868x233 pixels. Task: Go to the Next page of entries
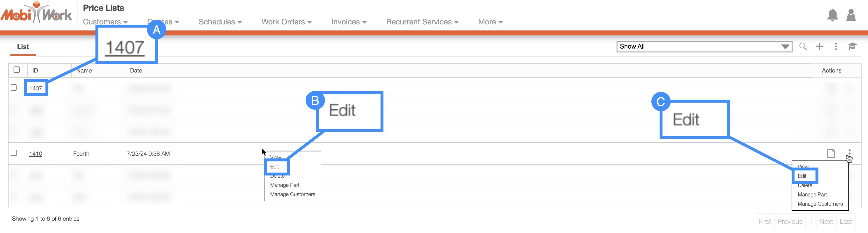tap(826, 222)
